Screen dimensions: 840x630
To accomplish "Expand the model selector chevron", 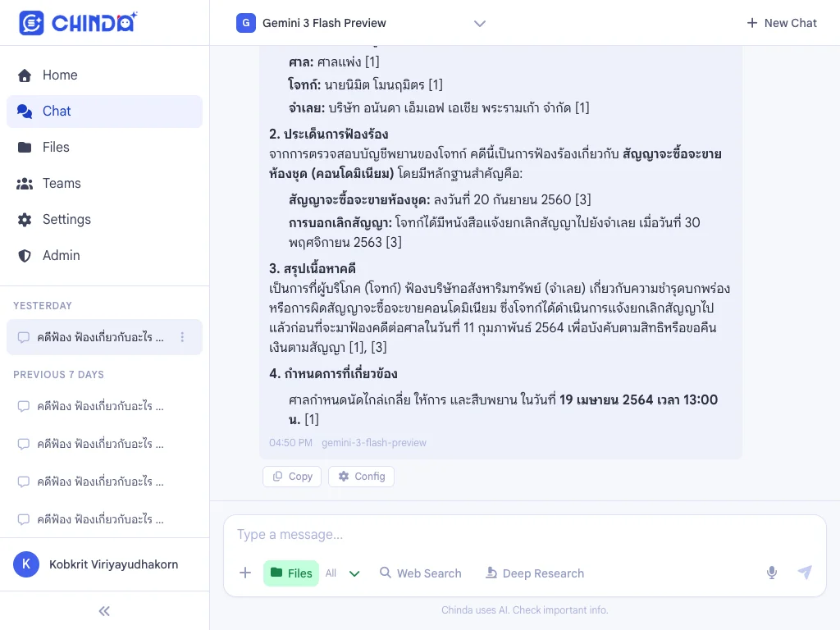I will [x=479, y=24].
